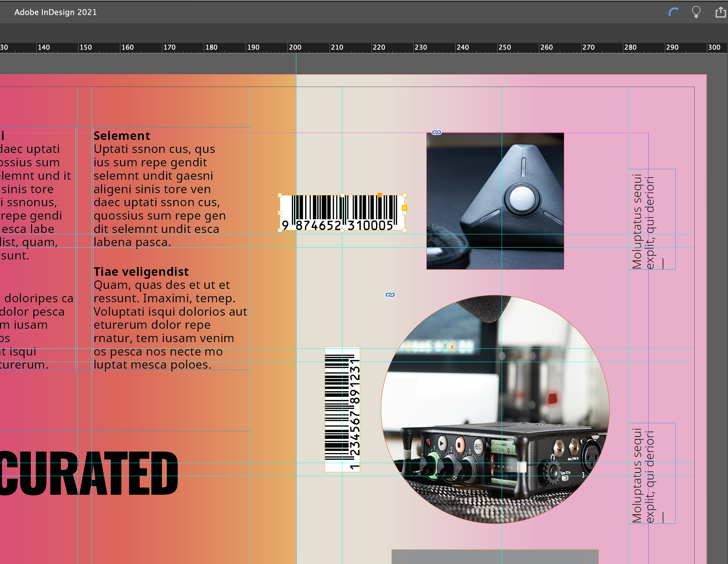Screen dimensions: 728x564
Task: Click the grey placeholder frame at page bottom
Action: pyautogui.click(x=495, y=557)
